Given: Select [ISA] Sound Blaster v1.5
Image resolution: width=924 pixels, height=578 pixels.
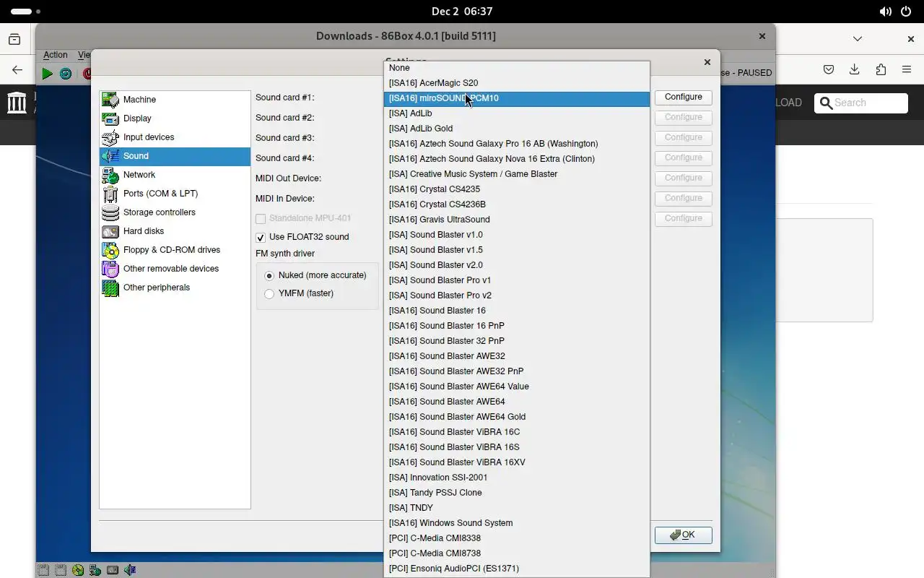Looking at the screenshot, I should click(517, 250).
